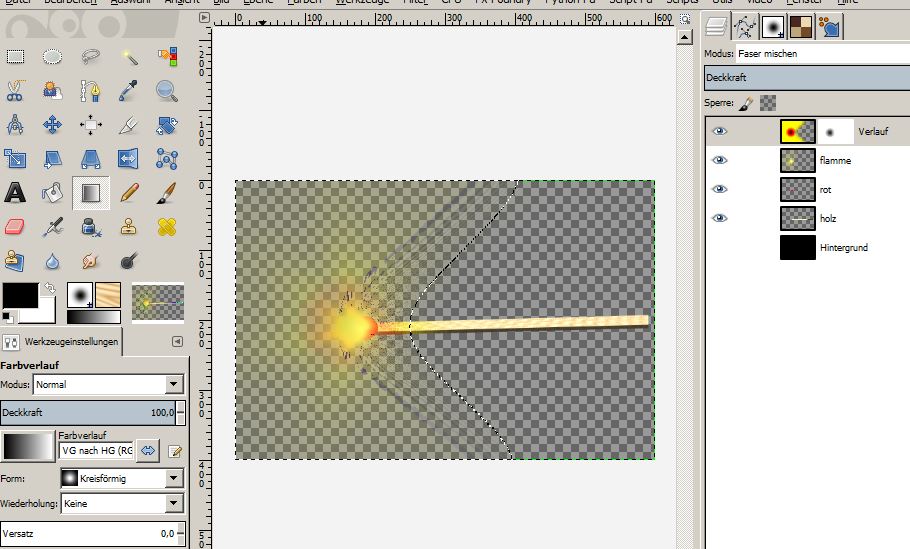
Task: Choose the Shear tool
Action: 52,158
